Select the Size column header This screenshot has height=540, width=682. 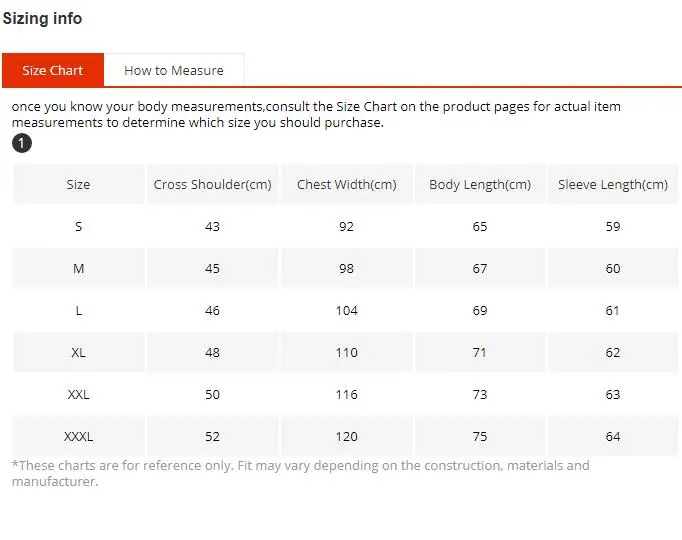pos(79,184)
